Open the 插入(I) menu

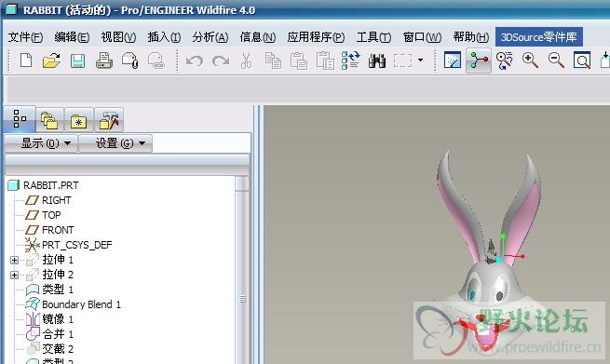click(164, 37)
